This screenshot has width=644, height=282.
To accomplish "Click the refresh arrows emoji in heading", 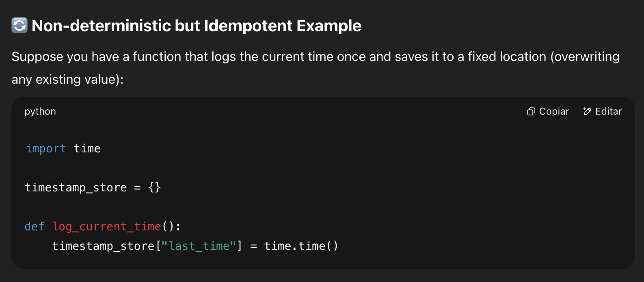I will (19, 26).
